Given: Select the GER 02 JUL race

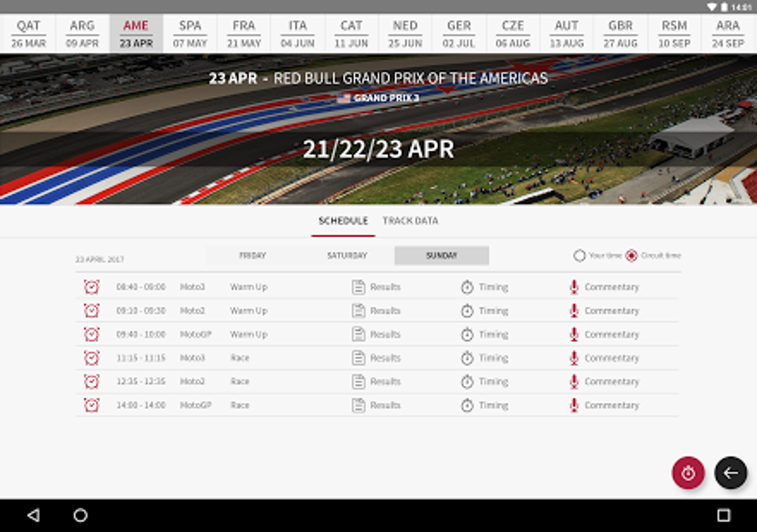Looking at the screenshot, I should [459, 33].
